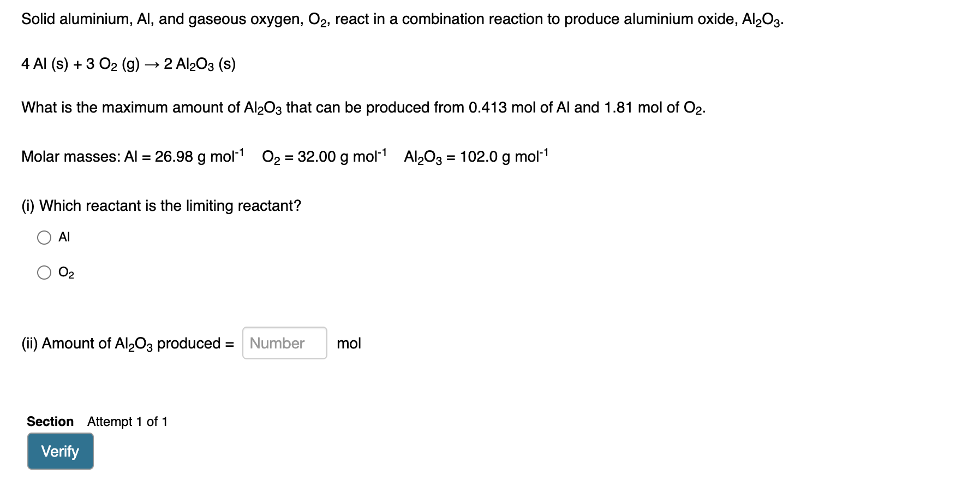The image size is (980, 497).
Task: Click the O2 option label text
Action: point(67,272)
